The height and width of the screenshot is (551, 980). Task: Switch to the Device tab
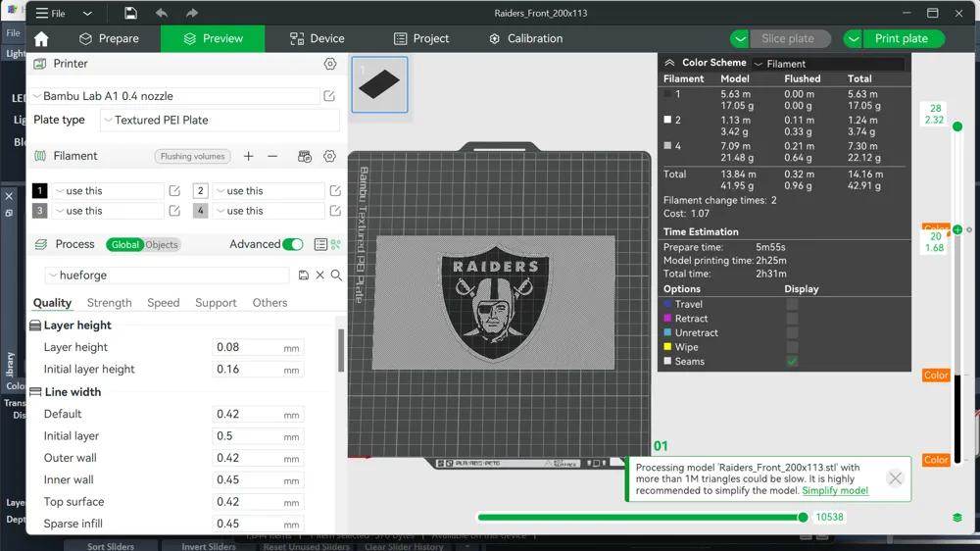pyautogui.click(x=317, y=39)
